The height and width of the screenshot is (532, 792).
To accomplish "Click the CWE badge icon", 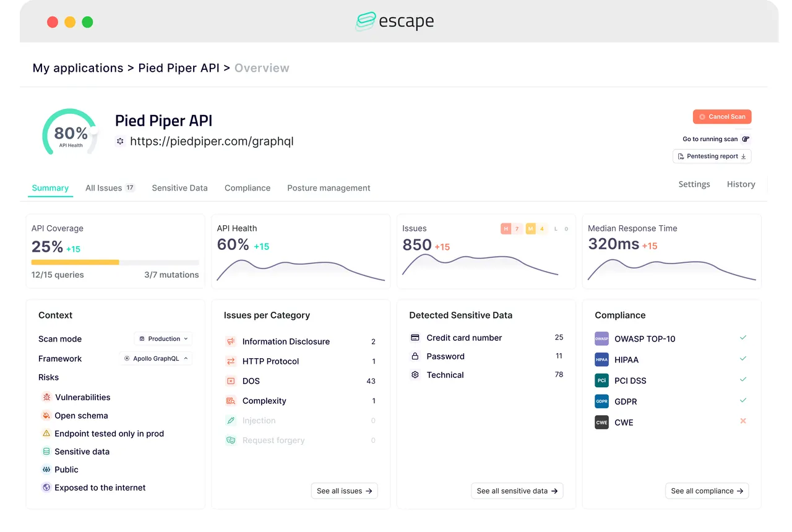I will (x=601, y=423).
